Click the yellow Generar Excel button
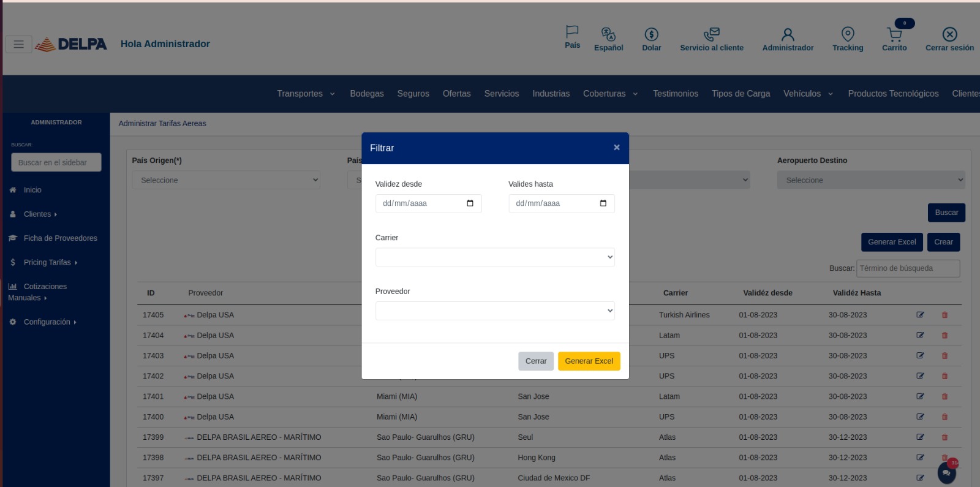 (589, 361)
